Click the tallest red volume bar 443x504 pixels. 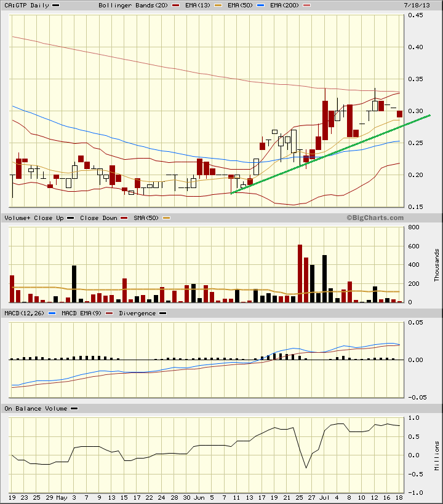pyautogui.click(x=300, y=273)
